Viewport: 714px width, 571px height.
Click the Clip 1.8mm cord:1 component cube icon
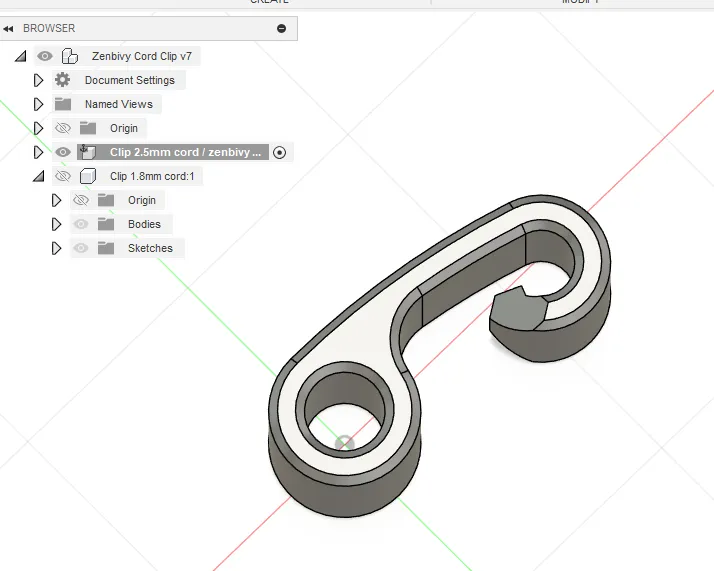88,176
